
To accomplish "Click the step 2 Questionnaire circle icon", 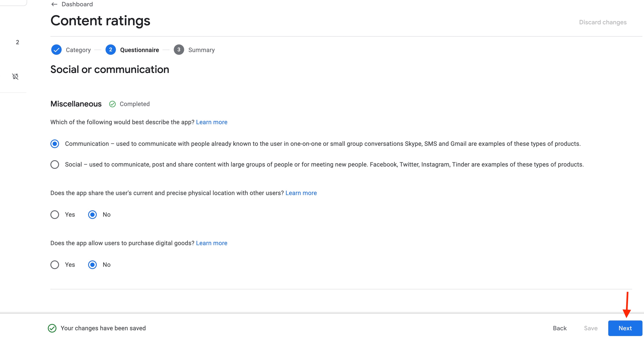I will click(x=110, y=50).
